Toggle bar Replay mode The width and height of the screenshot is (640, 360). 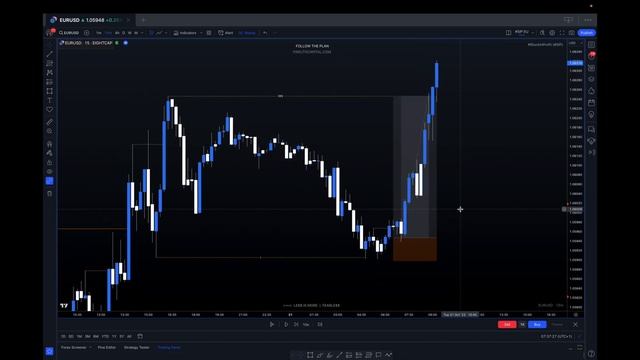pyautogui.click(x=247, y=33)
